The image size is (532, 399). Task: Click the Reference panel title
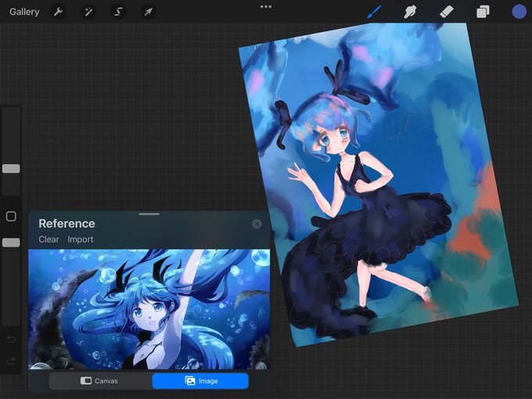pos(66,224)
